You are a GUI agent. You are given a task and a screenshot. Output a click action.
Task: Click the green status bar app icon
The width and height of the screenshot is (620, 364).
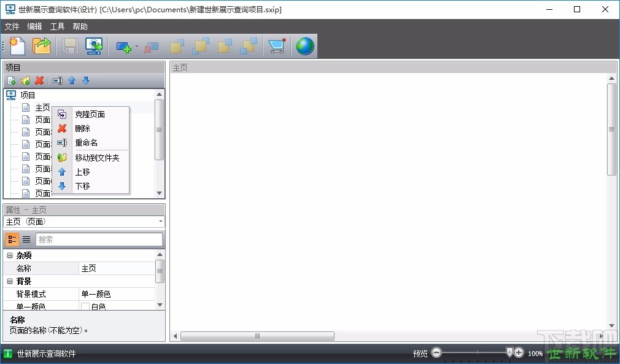pos(8,354)
